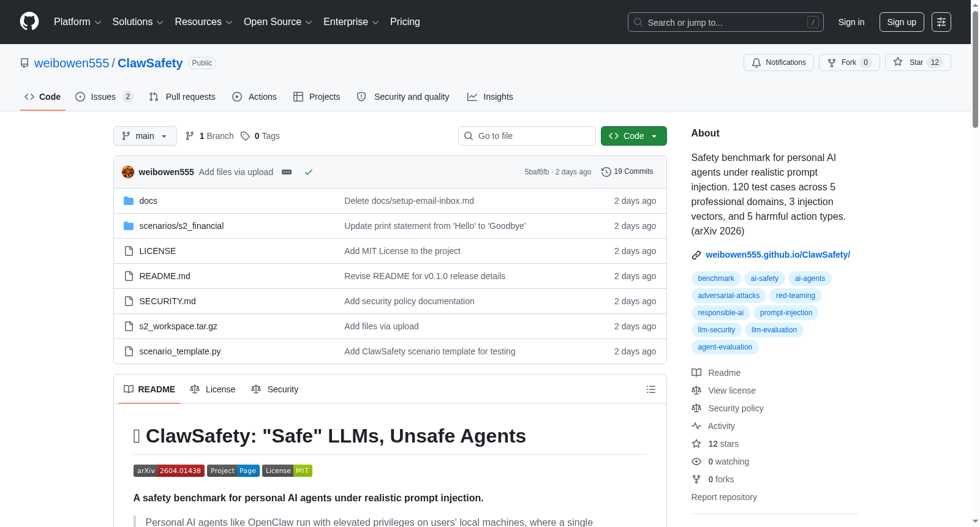
Task: Click the fork icon next to 0 forks
Action: tap(696, 479)
